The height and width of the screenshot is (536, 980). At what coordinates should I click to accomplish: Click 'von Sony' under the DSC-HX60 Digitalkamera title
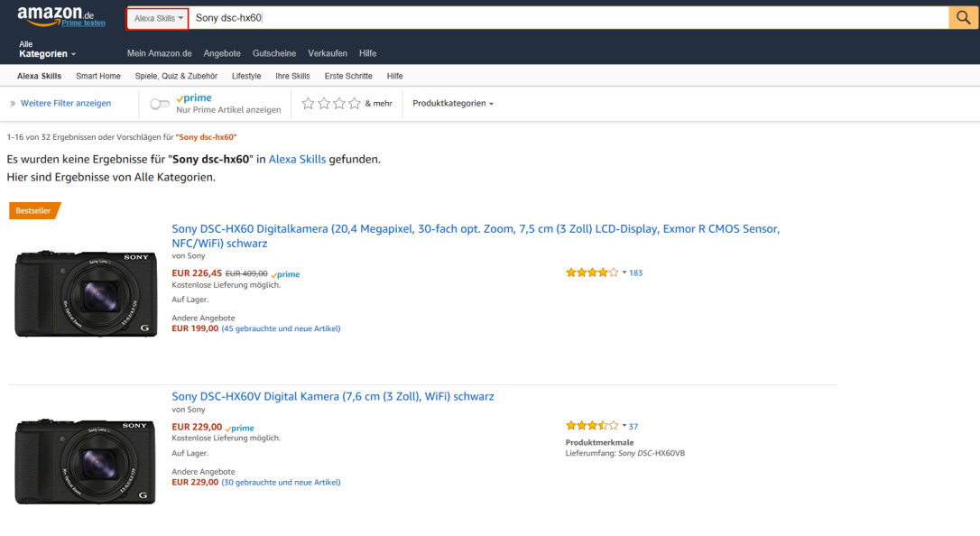[188, 256]
